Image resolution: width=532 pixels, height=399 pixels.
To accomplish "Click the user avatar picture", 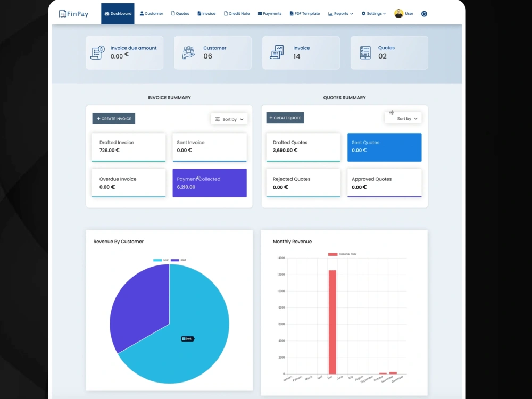I will pyautogui.click(x=398, y=14).
